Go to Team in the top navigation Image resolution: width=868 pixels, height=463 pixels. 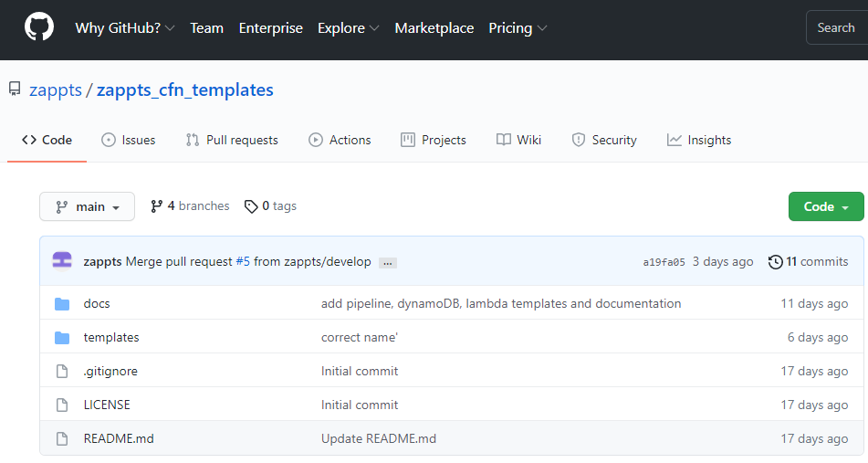tap(206, 27)
